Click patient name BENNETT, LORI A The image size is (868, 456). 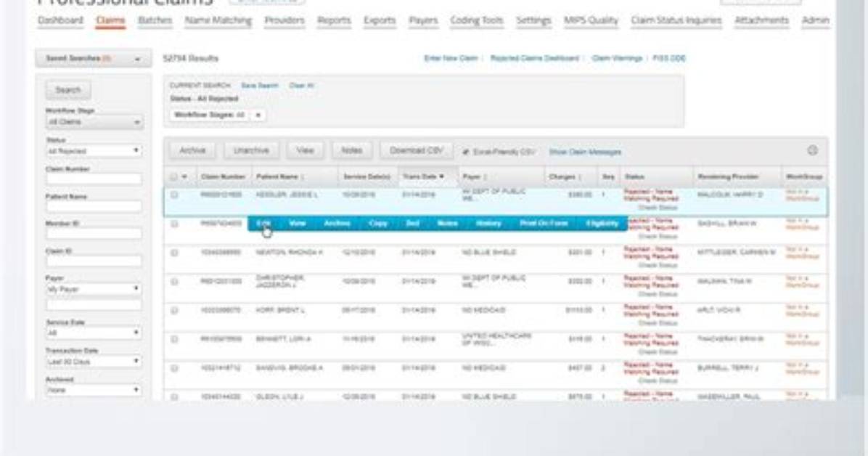tap(283, 339)
